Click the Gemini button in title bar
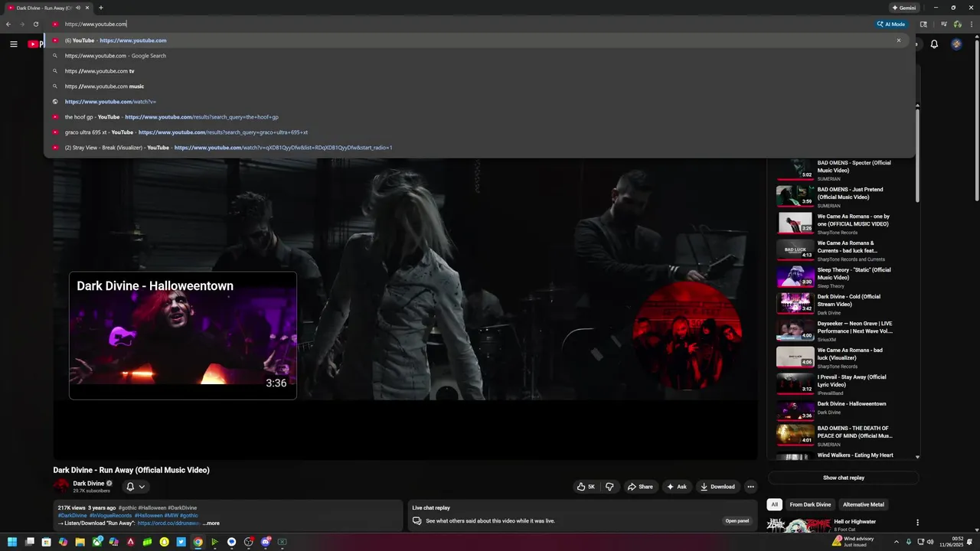Image resolution: width=980 pixels, height=551 pixels. 903,8
